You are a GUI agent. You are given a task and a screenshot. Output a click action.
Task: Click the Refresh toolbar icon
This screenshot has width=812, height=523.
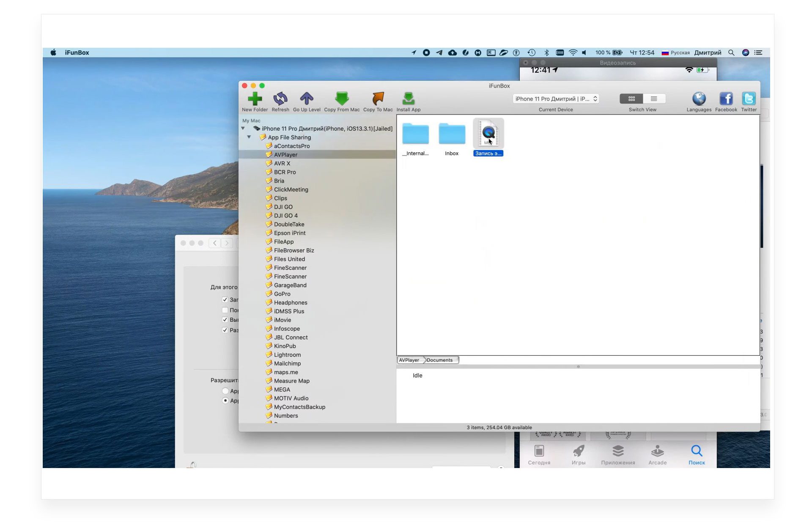[x=280, y=99]
